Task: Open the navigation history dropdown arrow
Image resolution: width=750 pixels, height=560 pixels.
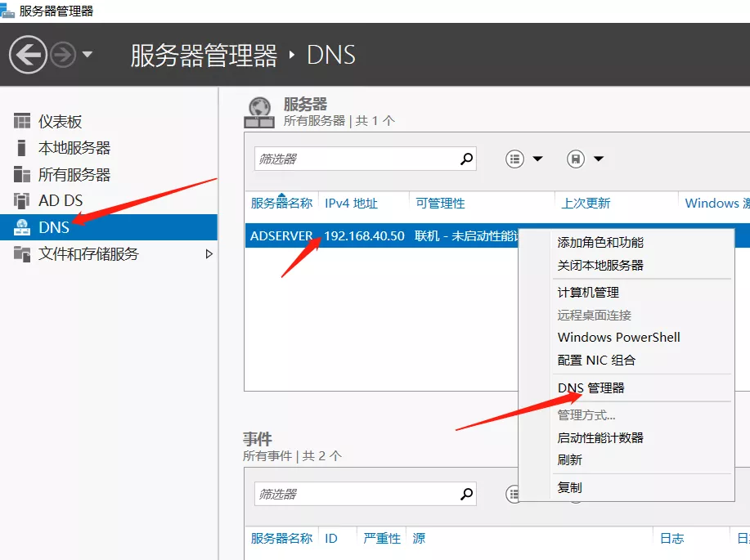Action: pyautogui.click(x=87, y=55)
